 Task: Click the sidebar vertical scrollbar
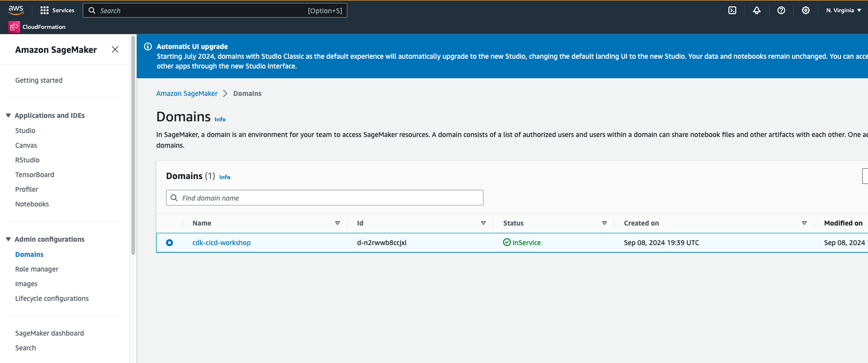pos(133,145)
